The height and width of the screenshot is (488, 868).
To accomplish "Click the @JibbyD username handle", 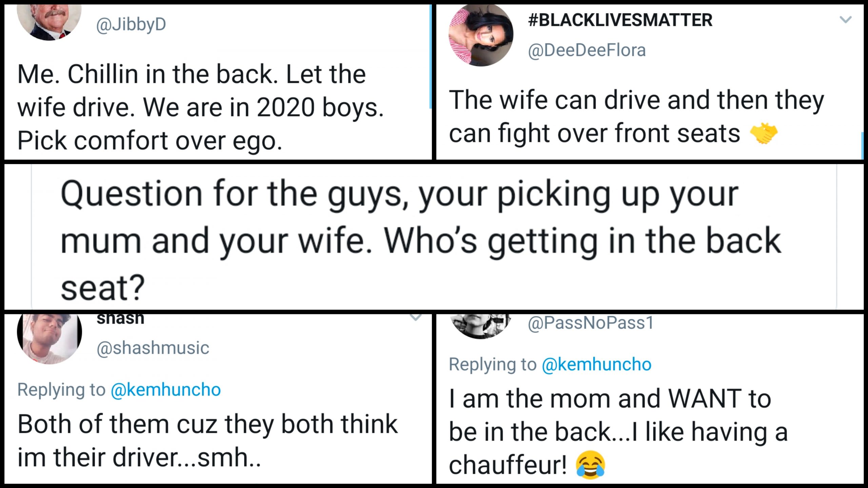I will (x=131, y=24).
